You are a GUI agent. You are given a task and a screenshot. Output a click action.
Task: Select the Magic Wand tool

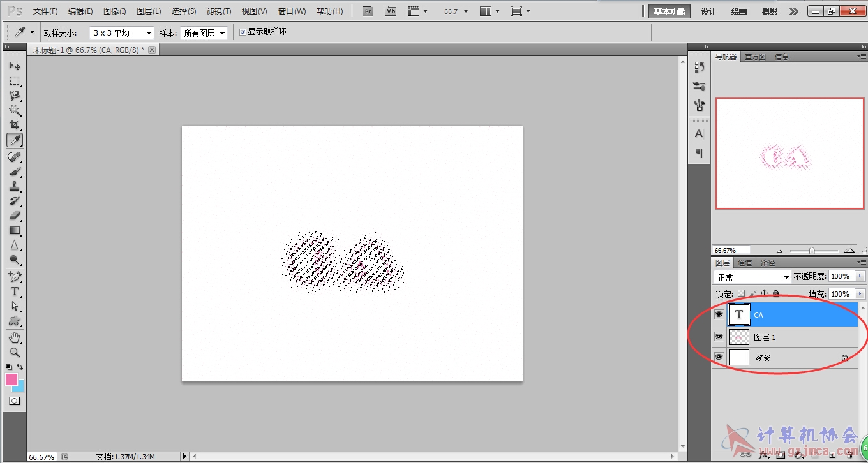(15, 110)
